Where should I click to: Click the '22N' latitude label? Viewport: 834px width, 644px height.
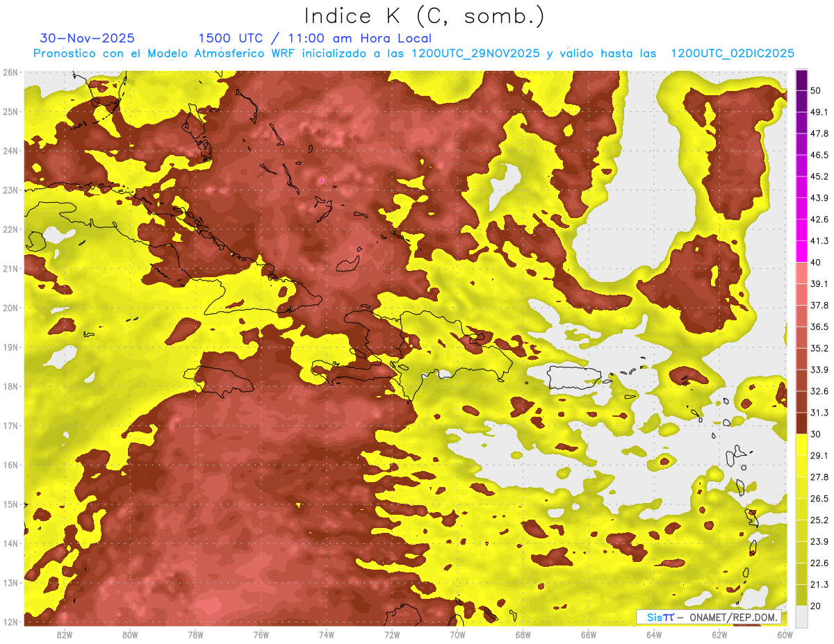[10, 229]
